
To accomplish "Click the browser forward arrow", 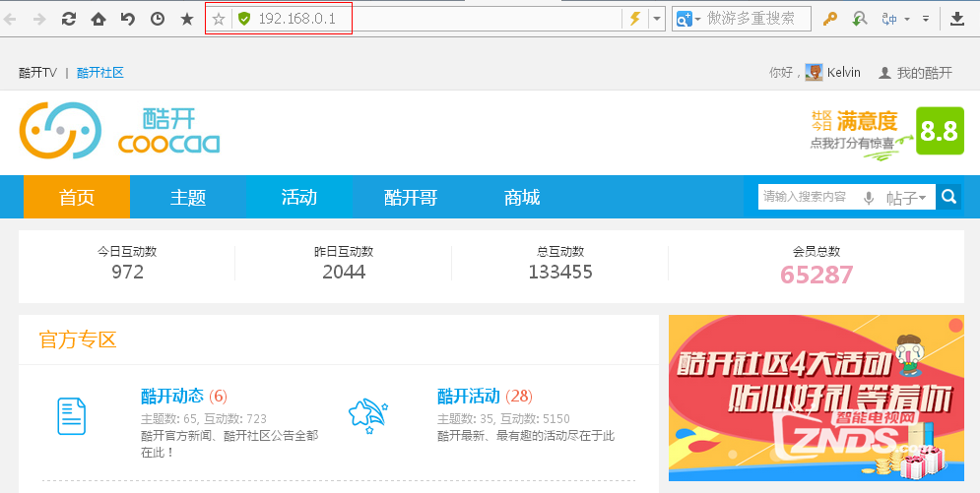I will tap(39, 20).
